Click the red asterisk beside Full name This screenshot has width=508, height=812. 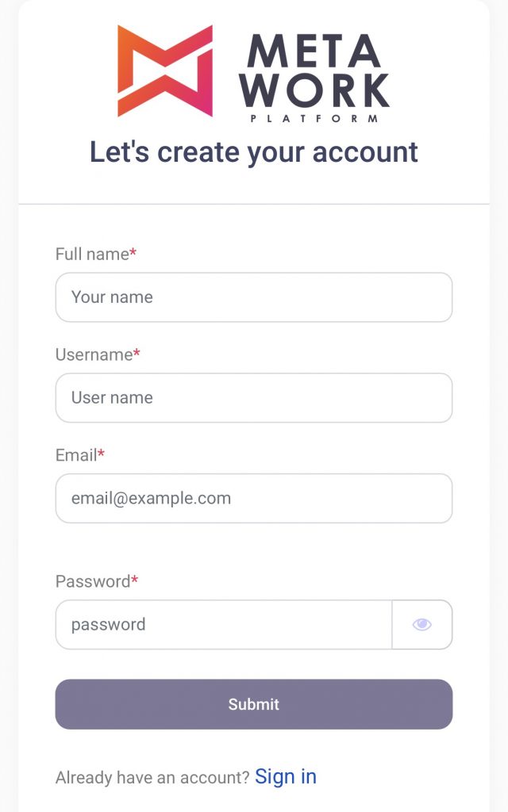[x=133, y=251]
